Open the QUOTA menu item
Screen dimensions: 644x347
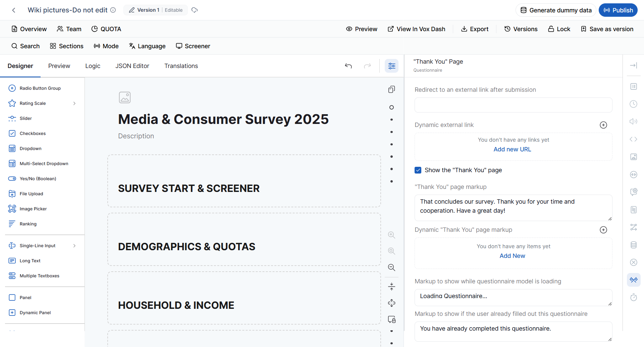(x=106, y=29)
